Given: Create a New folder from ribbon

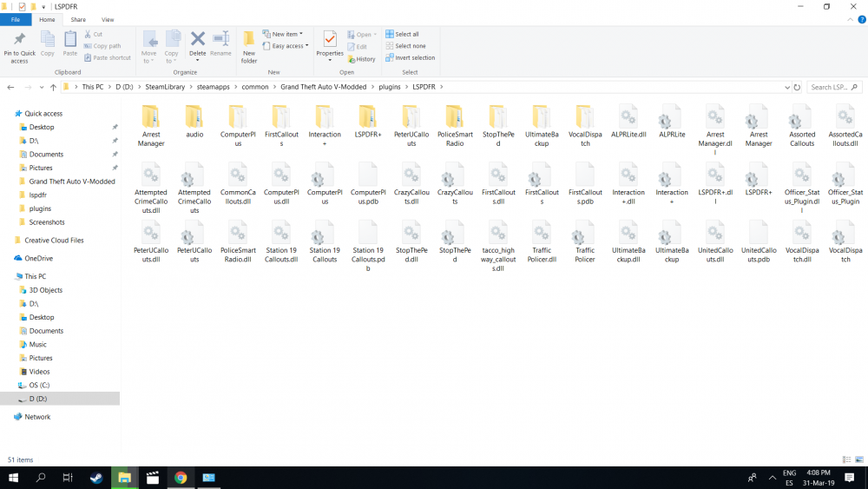Looking at the screenshot, I should [249, 47].
